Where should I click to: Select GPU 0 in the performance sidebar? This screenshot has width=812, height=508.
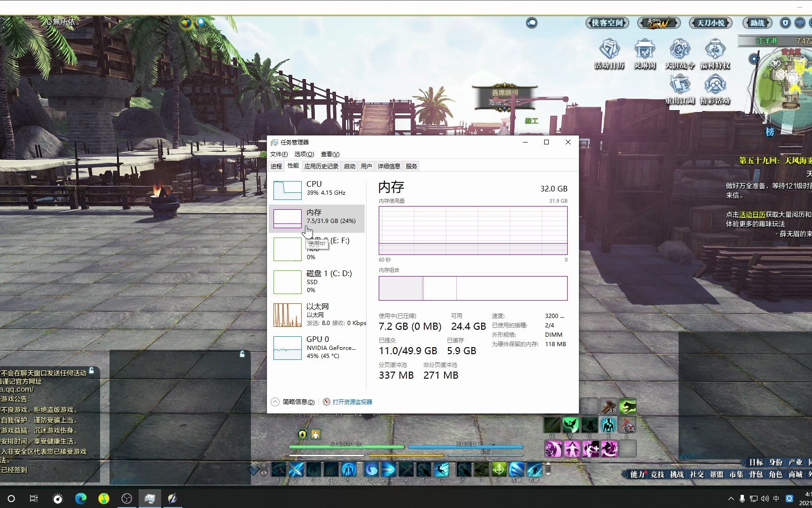pos(317,348)
